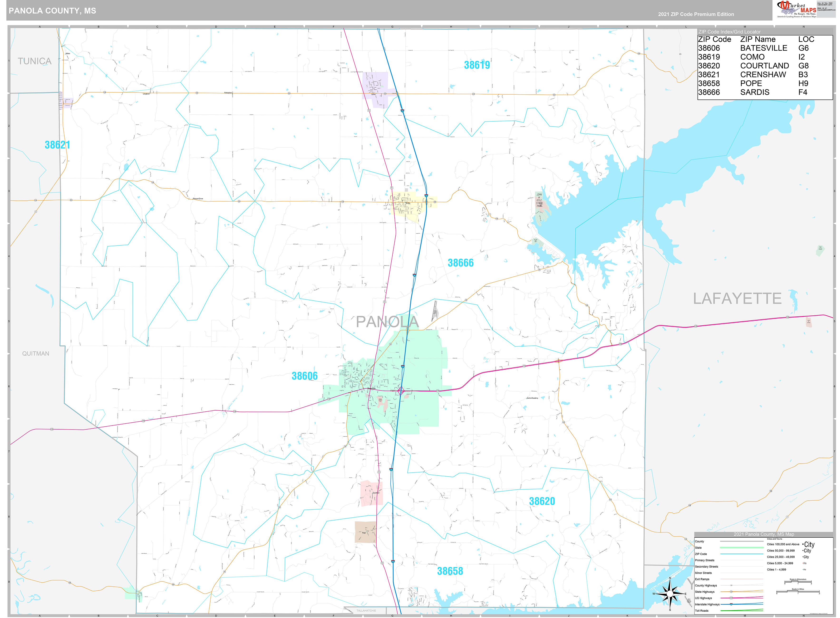Viewport: 840px width, 618px height.
Task: Click the US Highways shield in legend
Action: click(x=731, y=598)
